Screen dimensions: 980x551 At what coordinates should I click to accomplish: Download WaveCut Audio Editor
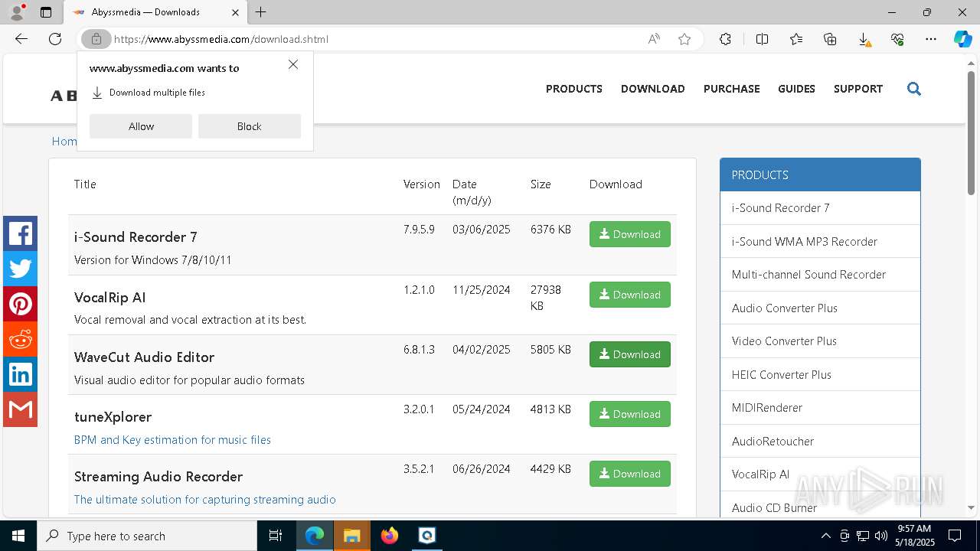pyautogui.click(x=630, y=354)
